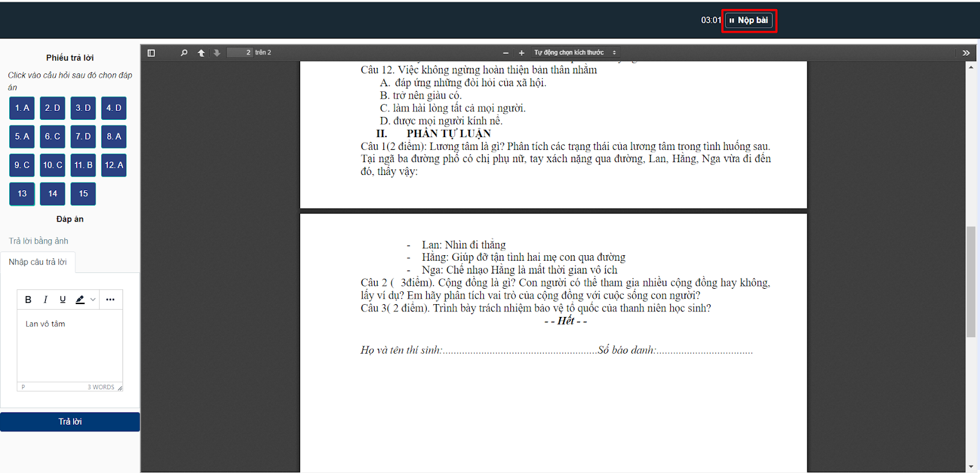
Task: Select question 7. D
Action: [x=83, y=136]
